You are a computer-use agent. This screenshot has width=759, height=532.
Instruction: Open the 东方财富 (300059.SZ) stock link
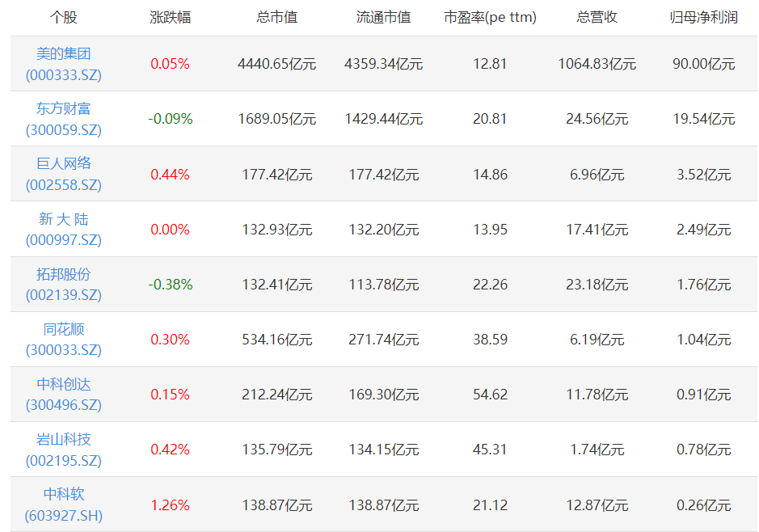[63, 119]
